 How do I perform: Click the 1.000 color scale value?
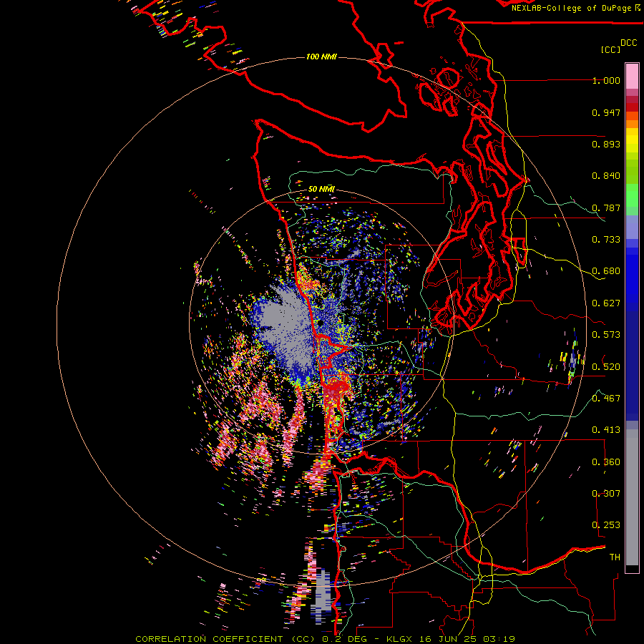click(x=606, y=80)
